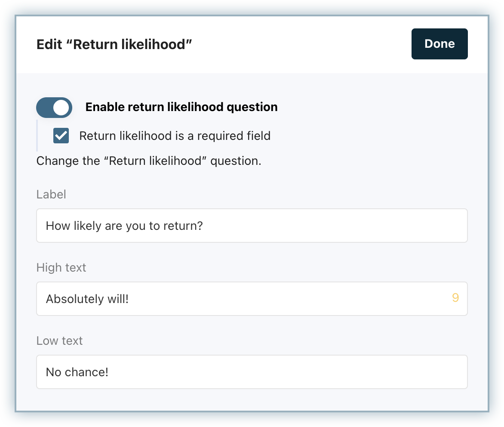Place cursor in "How likely are you to return?" text

[124, 226]
